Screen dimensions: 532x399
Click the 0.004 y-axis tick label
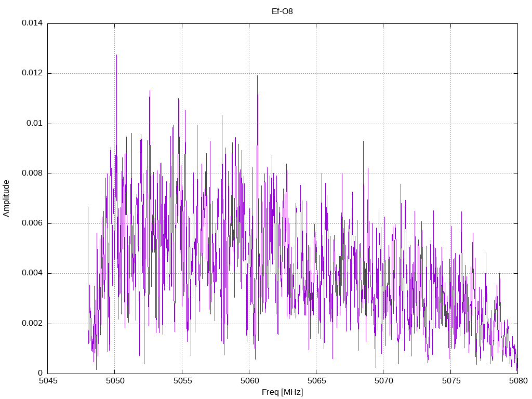pos(32,273)
